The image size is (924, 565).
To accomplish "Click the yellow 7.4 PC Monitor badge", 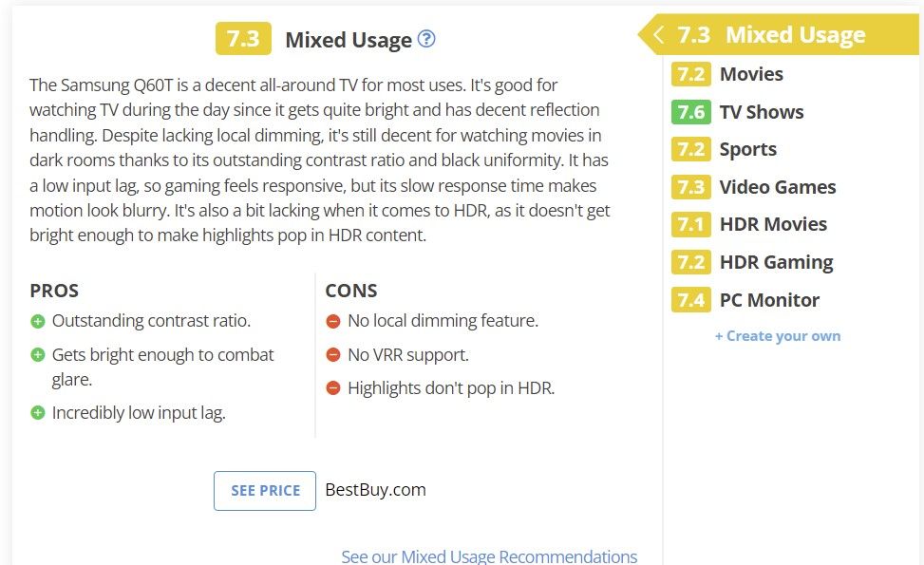I will coord(690,300).
